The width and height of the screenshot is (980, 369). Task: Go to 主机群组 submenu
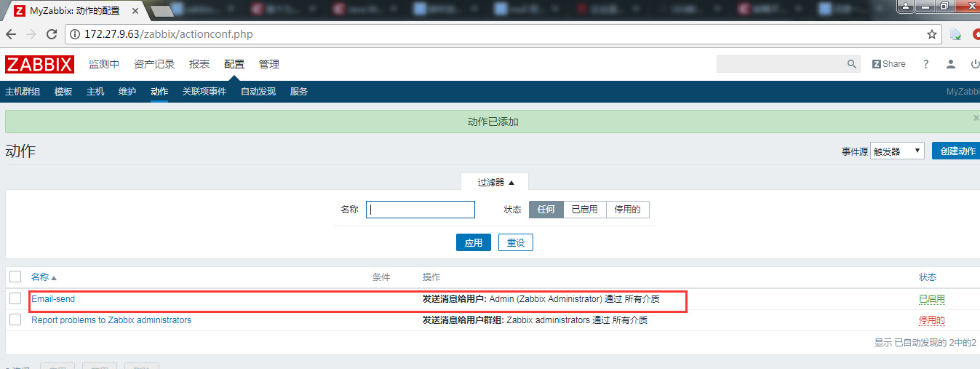(23, 92)
